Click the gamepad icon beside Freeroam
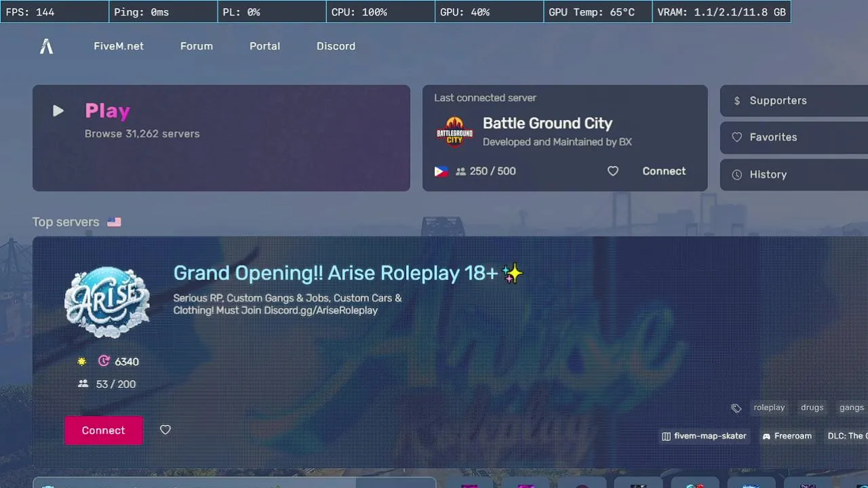Viewport: 868px width, 488px height. [766, 436]
